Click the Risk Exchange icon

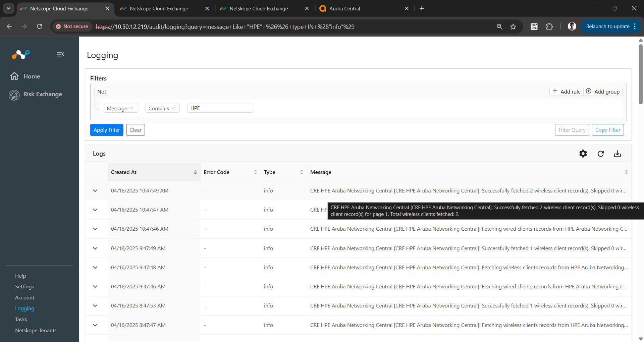click(x=14, y=95)
